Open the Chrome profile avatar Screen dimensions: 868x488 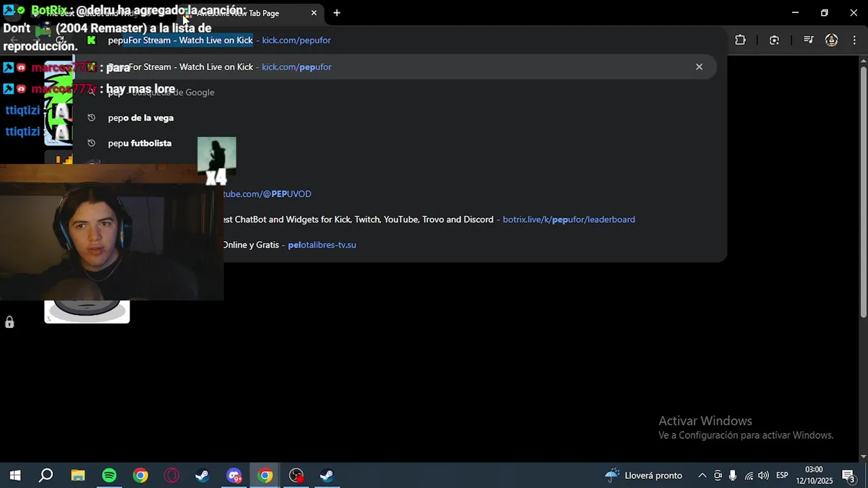(x=831, y=40)
